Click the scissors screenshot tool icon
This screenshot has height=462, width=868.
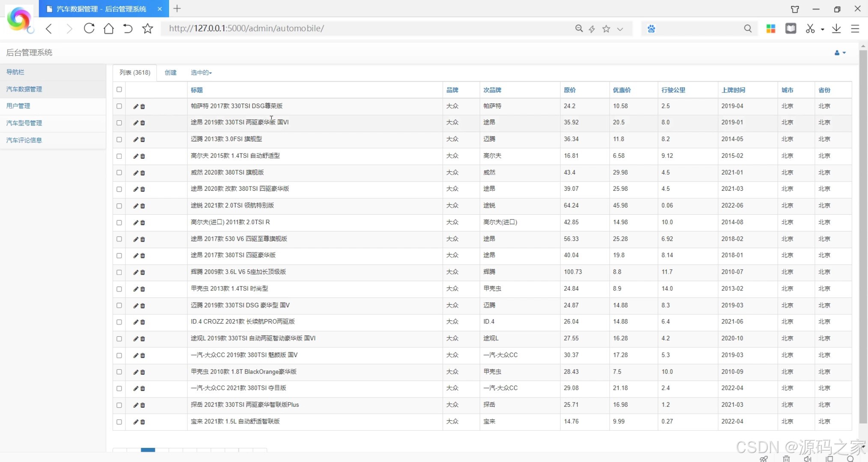click(809, 29)
